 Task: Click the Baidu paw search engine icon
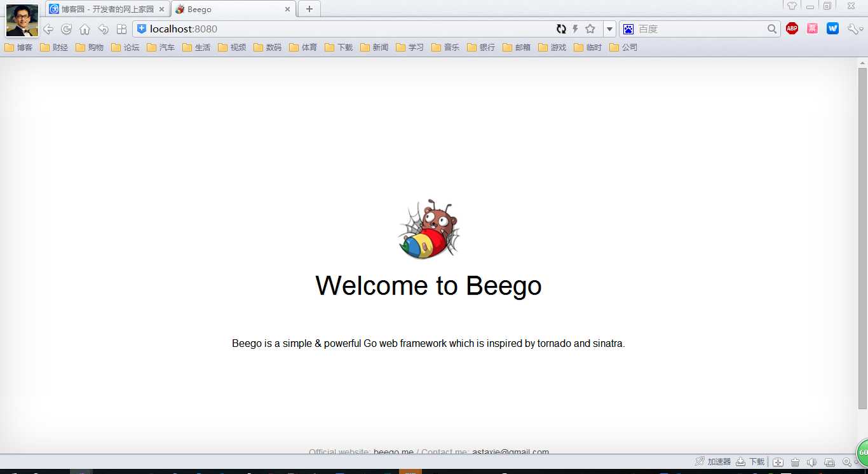pos(628,29)
